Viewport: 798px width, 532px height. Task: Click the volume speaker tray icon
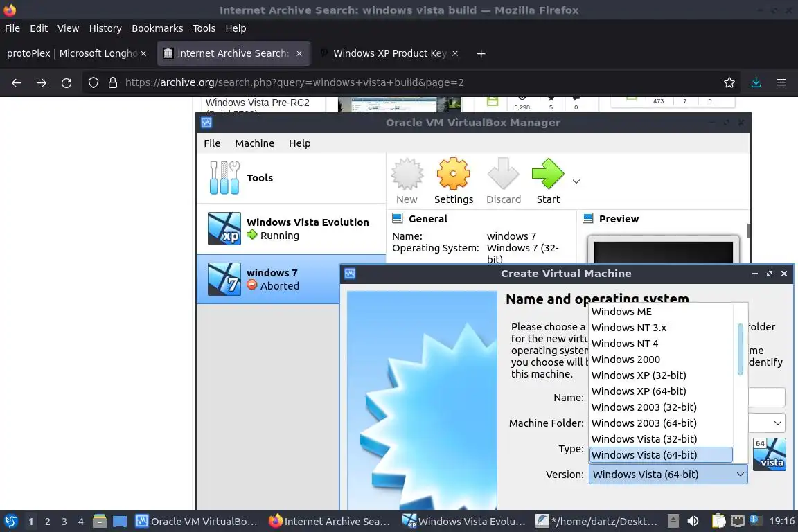pos(693,521)
